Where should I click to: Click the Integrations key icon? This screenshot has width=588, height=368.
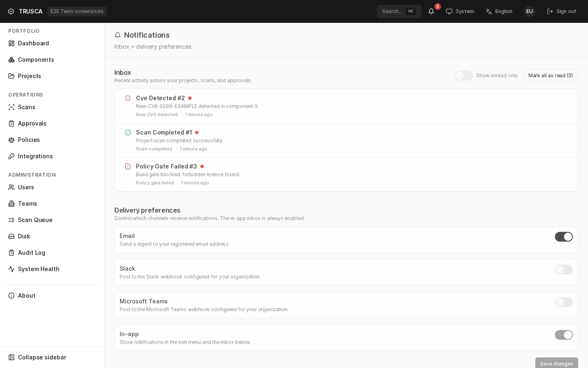(x=11, y=156)
